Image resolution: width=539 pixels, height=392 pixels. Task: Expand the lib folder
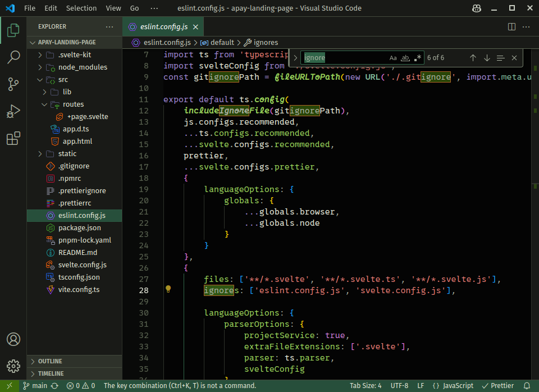click(x=75, y=92)
